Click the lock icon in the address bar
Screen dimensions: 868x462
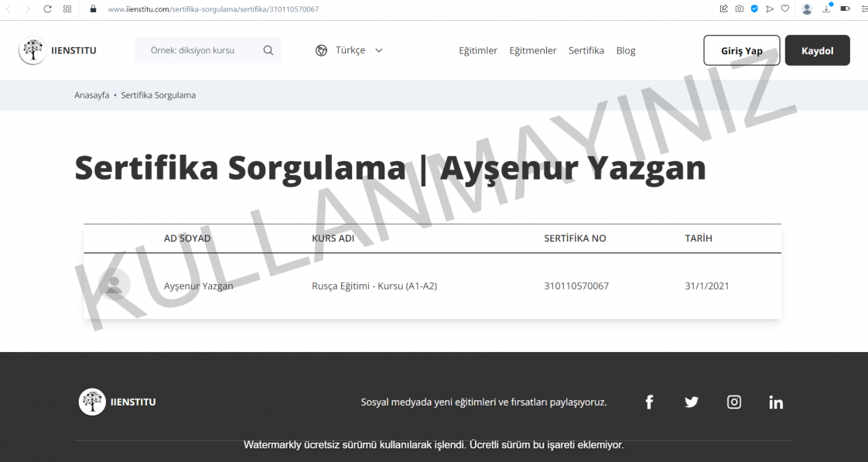tap(93, 9)
